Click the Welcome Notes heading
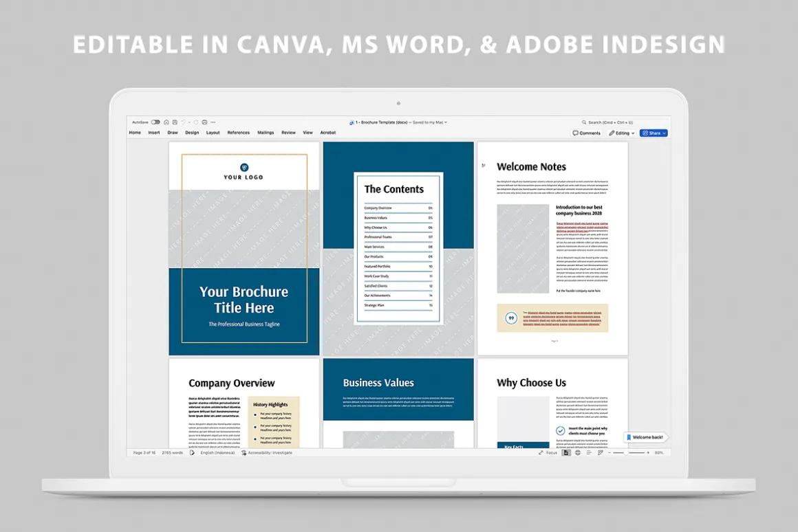The width and height of the screenshot is (798, 532). (x=531, y=167)
